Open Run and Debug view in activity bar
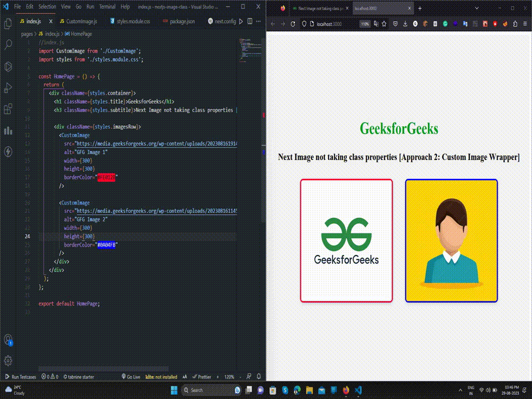Viewport: 532px width, 399px height. (x=8, y=88)
